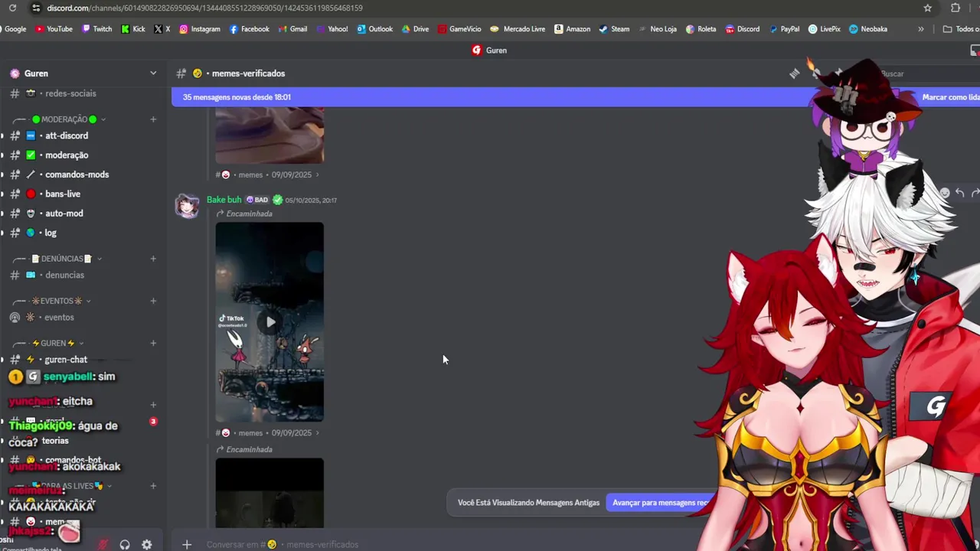Add channel to DENÚNCIAS category
980x551 pixels.
[153, 259]
